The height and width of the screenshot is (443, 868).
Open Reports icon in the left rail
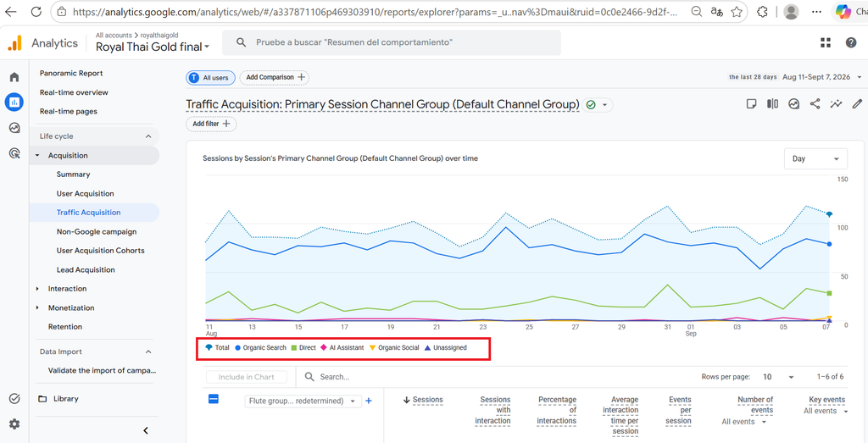pos(14,102)
